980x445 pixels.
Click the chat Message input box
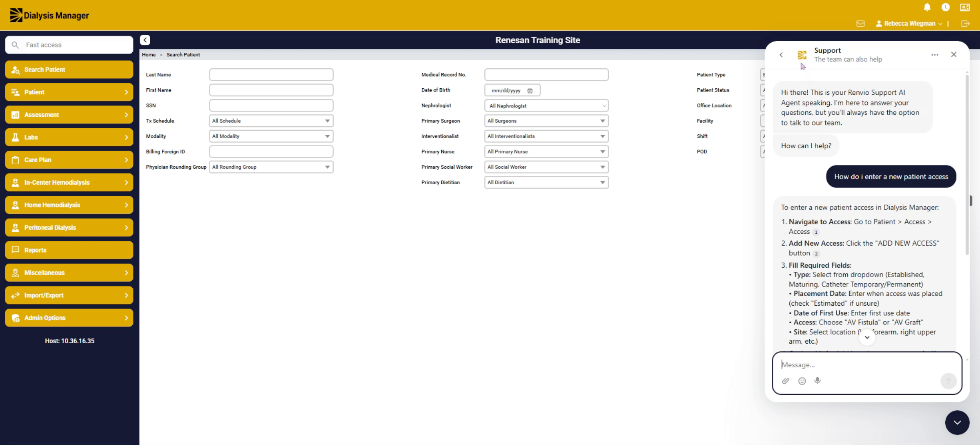pos(866,364)
